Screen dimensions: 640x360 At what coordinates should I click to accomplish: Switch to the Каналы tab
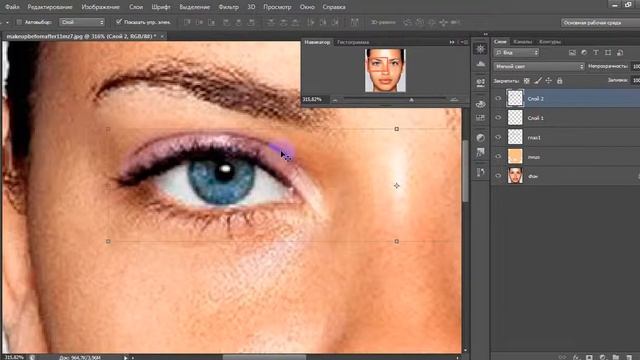[522, 42]
